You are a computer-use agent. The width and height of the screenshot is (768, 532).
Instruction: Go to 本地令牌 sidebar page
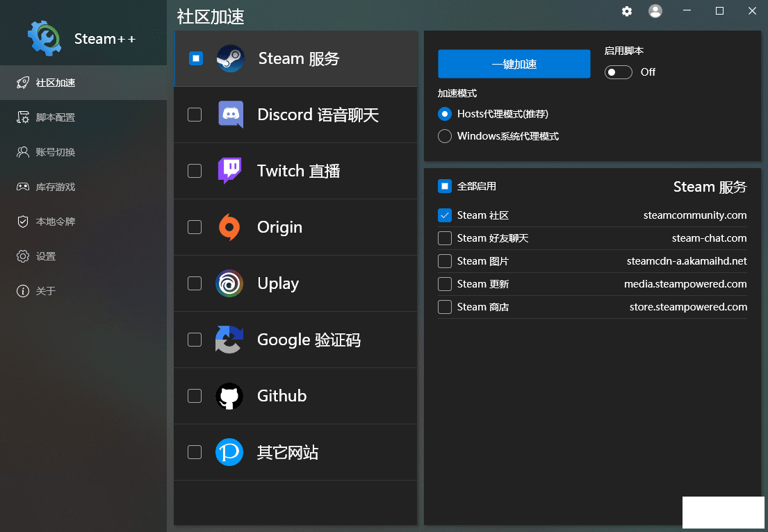pyautogui.click(x=56, y=222)
